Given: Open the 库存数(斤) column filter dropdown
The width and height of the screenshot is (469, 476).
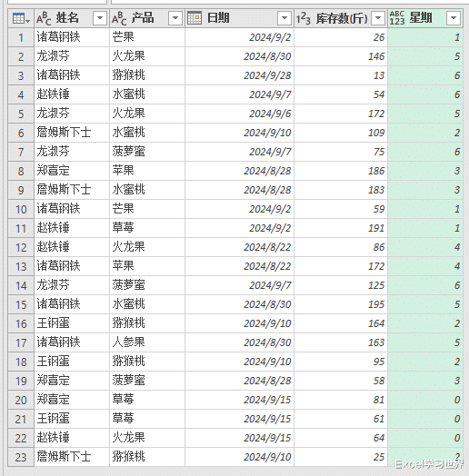Looking at the screenshot, I should click(378, 18).
